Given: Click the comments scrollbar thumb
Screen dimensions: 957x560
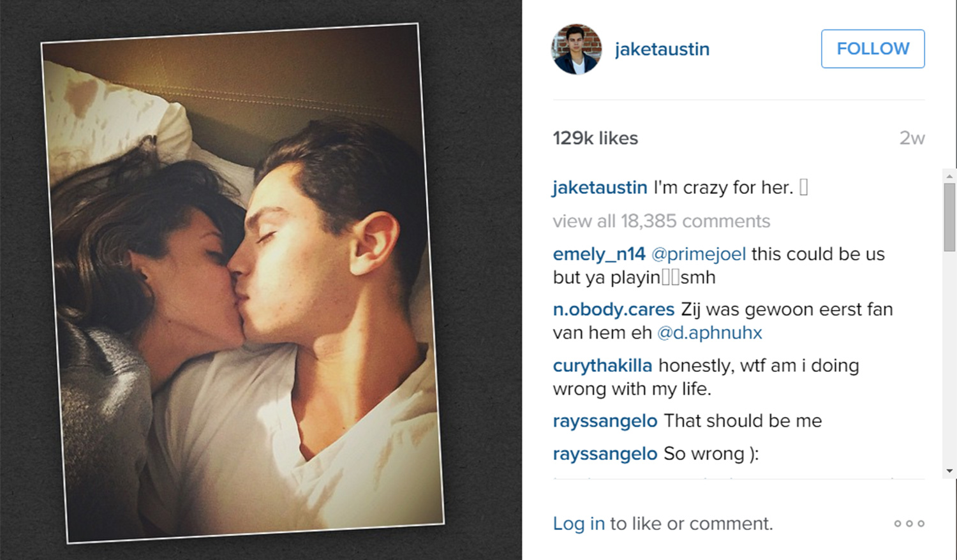Looking at the screenshot, I should [949, 217].
